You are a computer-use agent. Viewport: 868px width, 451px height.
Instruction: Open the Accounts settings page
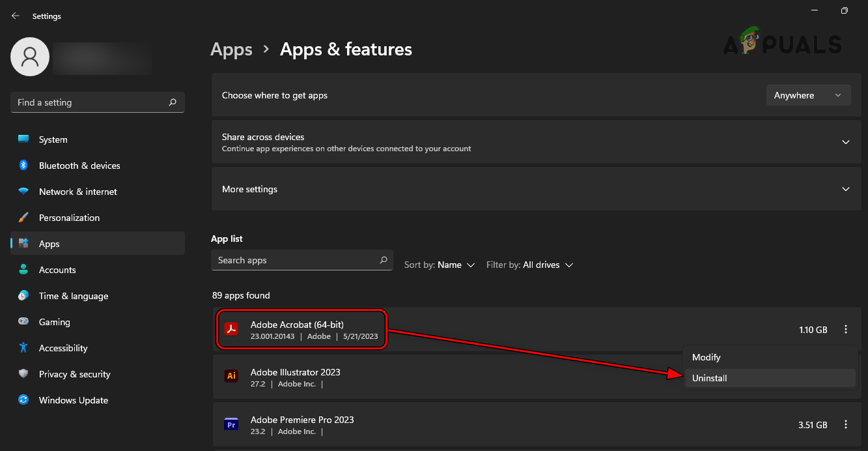(x=57, y=269)
